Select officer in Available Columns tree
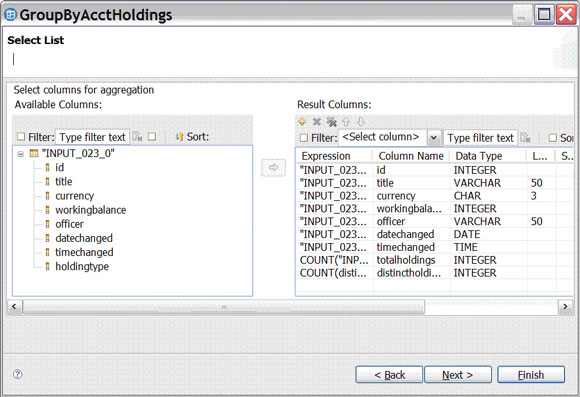Image resolution: width=580 pixels, height=397 pixels. tap(70, 224)
